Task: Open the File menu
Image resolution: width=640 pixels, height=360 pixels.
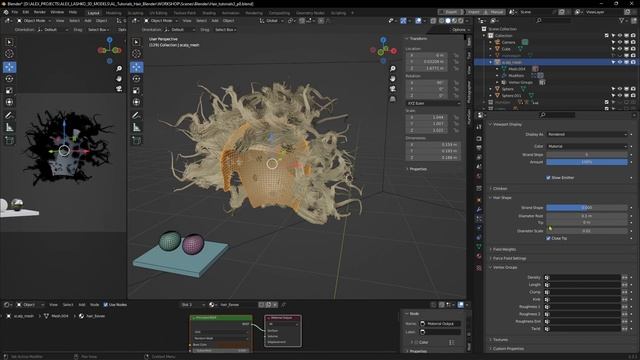Action: [15, 12]
